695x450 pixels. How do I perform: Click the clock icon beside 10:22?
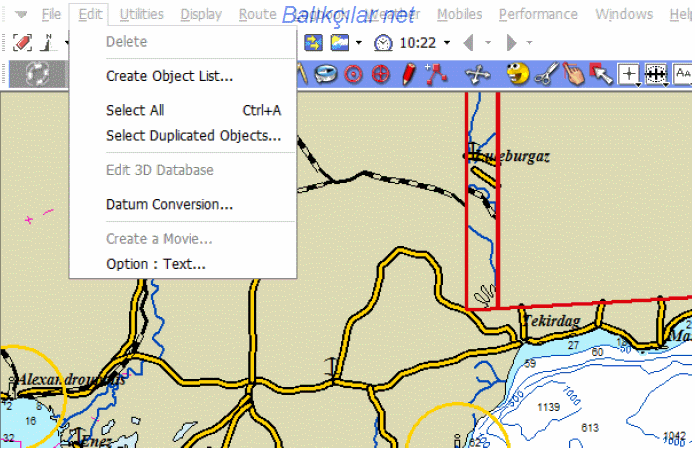pyautogui.click(x=383, y=43)
